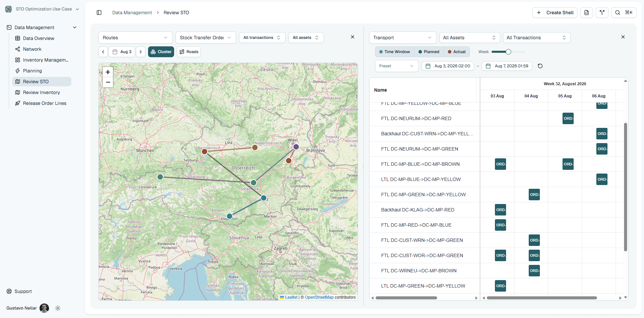Toggle Roads display on the map
Screen dimensions: 644x318
[x=189, y=52]
